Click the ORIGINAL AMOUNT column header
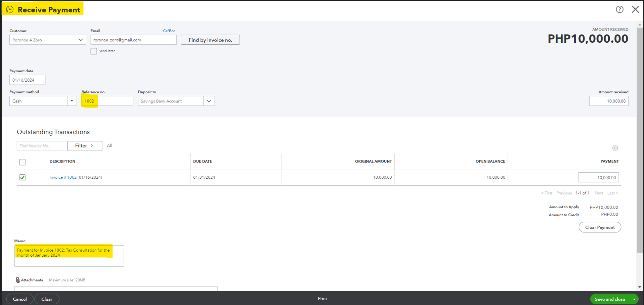644x305 pixels. (x=373, y=162)
